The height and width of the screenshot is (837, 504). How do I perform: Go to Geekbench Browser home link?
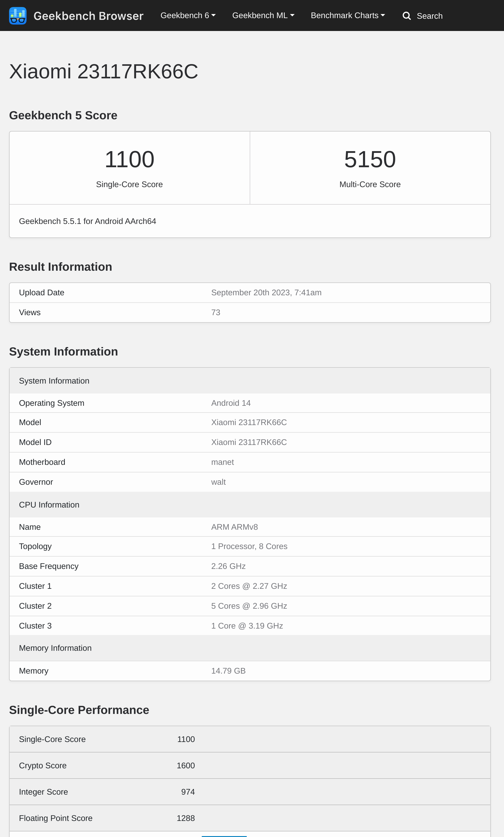[88, 16]
